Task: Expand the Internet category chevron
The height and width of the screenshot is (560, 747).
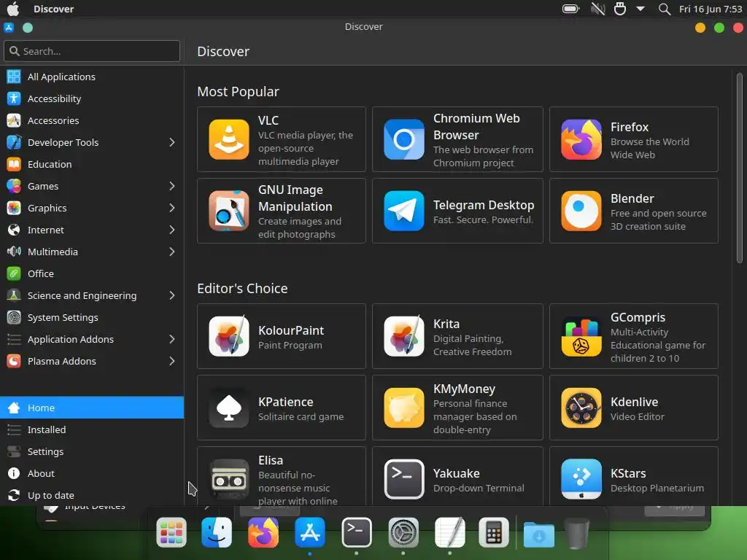Action: click(172, 230)
